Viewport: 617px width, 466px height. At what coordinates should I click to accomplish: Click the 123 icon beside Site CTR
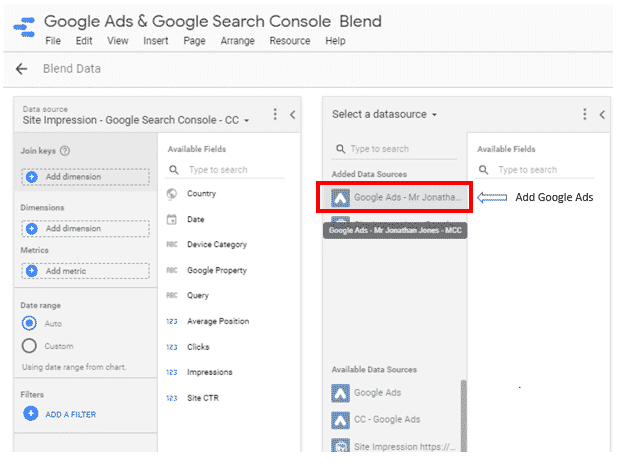click(x=172, y=398)
